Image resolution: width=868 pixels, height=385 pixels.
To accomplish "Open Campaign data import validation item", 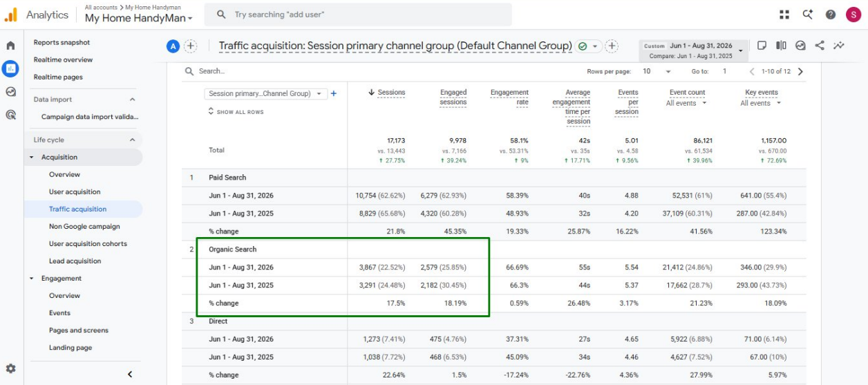I will click(90, 117).
